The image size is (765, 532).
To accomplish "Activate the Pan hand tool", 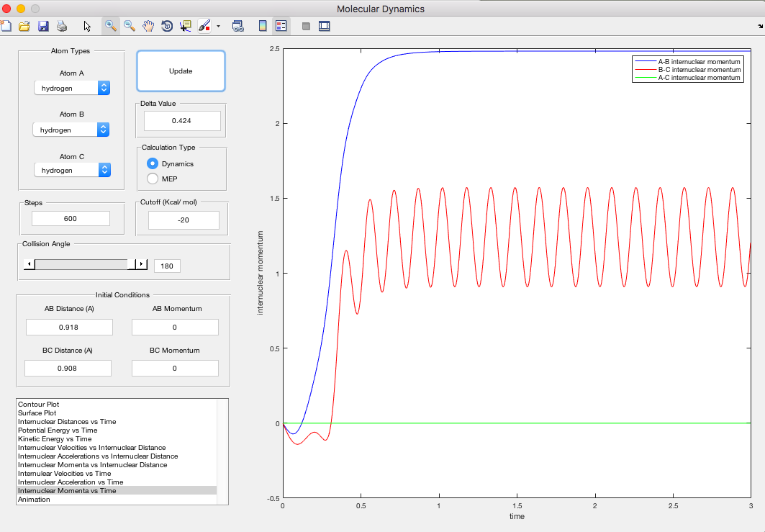I will pyautogui.click(x=148, y=26).
